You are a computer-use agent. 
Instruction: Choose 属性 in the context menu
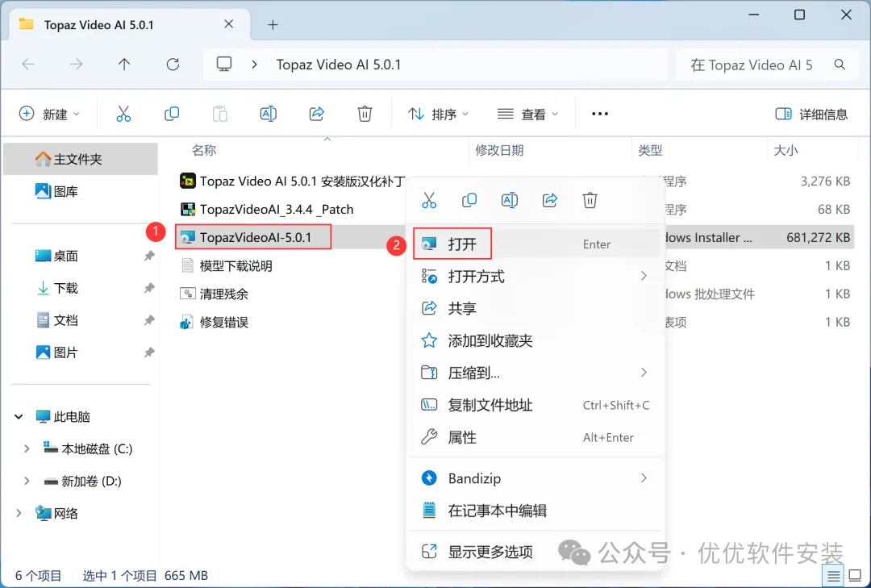point(536,437)
